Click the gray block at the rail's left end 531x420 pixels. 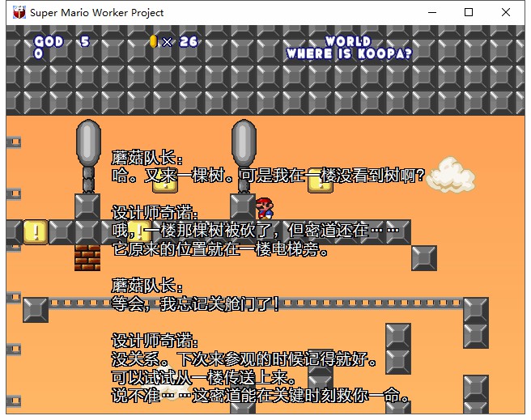(x=36, y=310)
